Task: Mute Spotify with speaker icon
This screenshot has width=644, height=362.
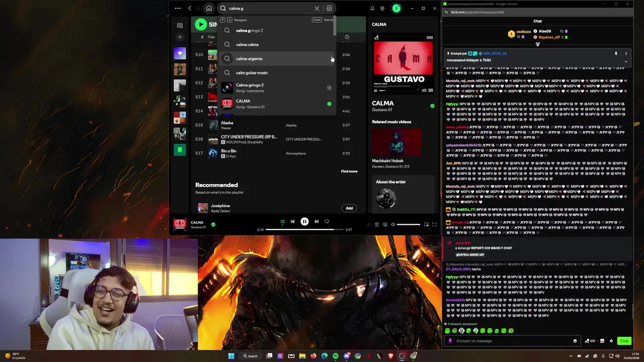Action: coord(393,225)
